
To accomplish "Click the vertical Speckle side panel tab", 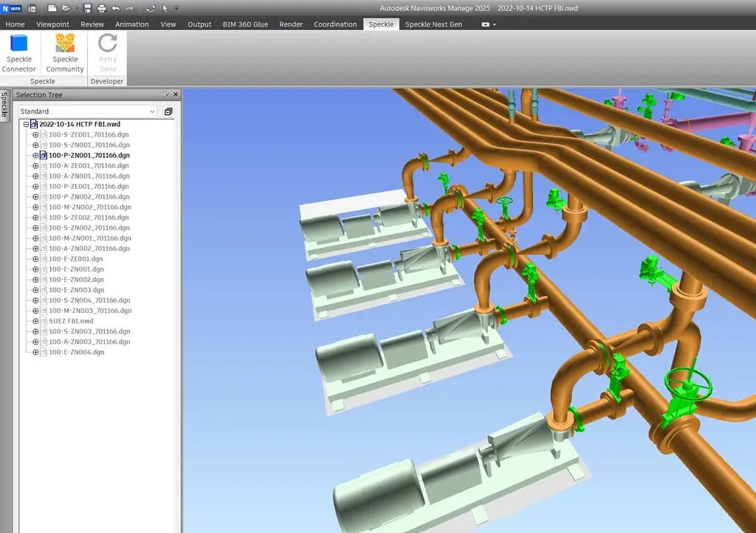I will (x=4, y=105).
